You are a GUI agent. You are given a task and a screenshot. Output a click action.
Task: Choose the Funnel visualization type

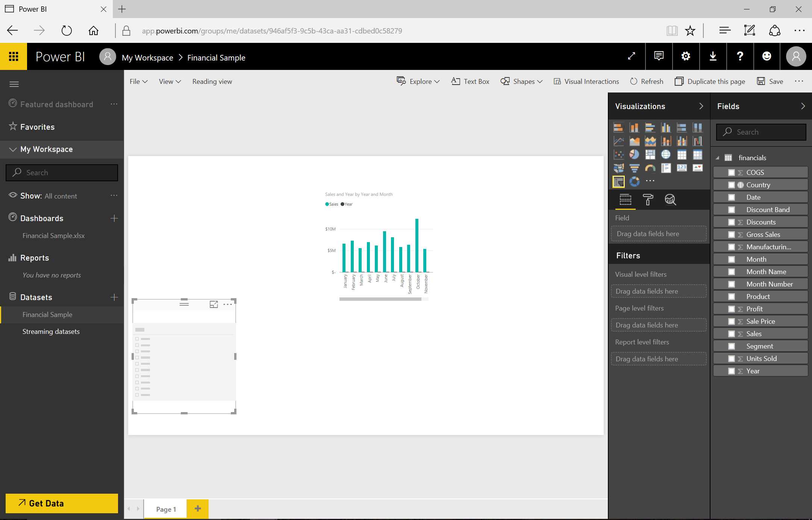tap(635, 168)
